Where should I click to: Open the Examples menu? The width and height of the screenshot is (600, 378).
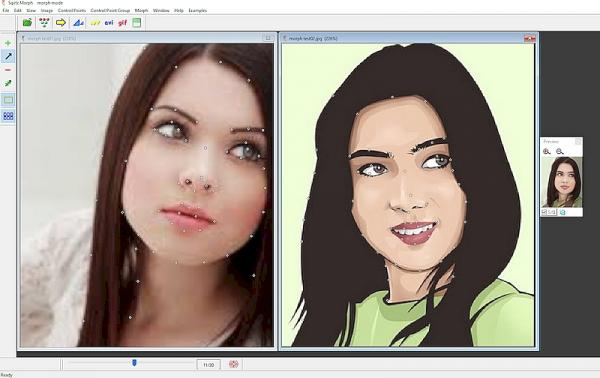click(x=197, y=10)
